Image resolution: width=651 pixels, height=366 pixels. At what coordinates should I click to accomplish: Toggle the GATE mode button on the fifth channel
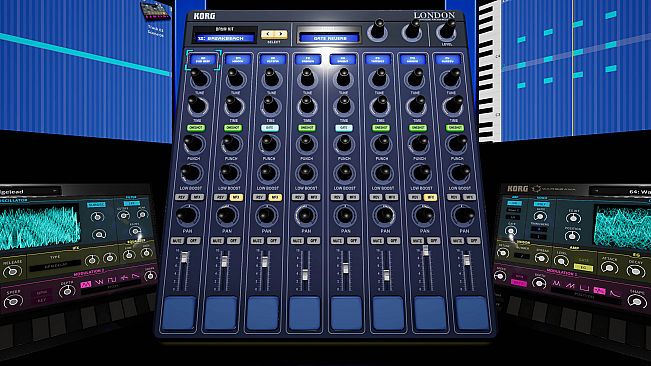[x=344, y=128]
